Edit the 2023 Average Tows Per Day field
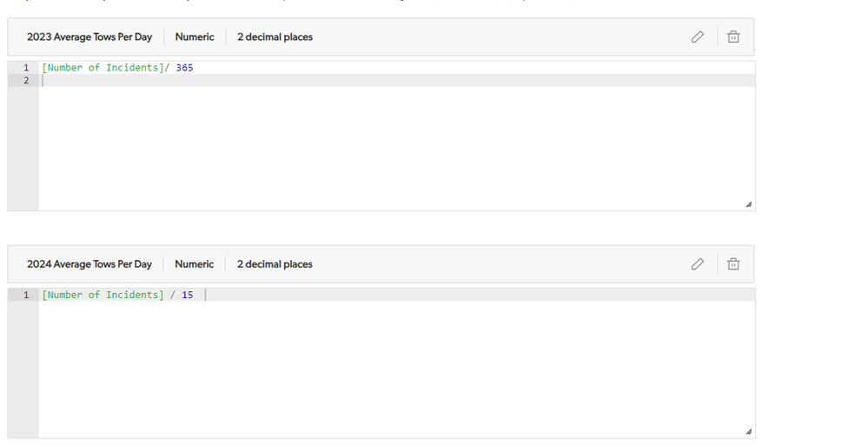 698,37
